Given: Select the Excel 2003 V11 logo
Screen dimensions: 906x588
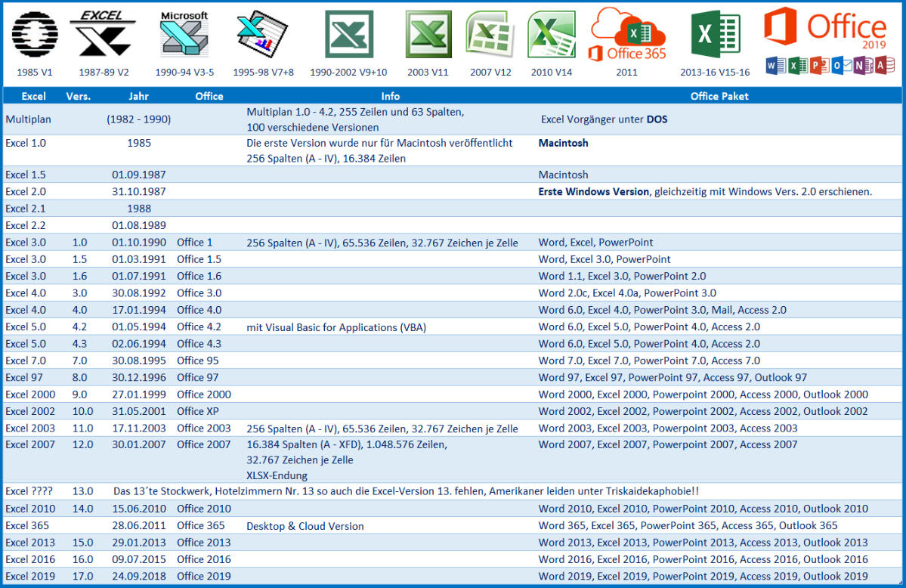Looking at the screenshot, I should coord(428,34).
